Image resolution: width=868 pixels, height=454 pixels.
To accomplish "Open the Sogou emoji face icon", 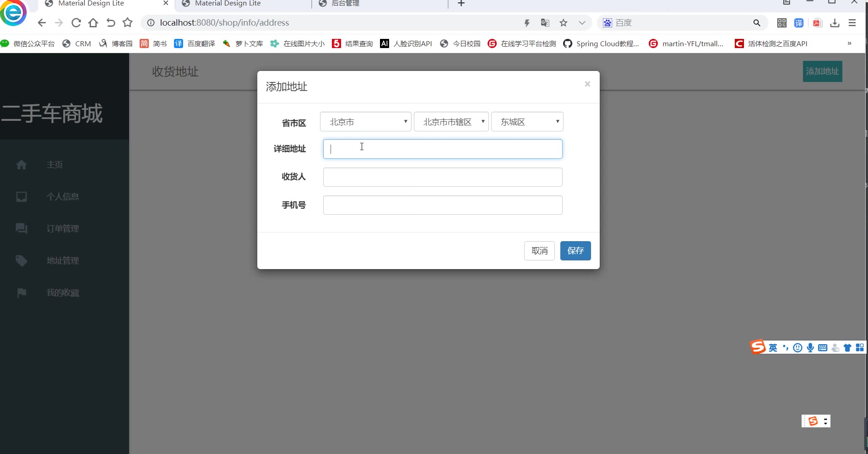I will click(x=797, y=348).
